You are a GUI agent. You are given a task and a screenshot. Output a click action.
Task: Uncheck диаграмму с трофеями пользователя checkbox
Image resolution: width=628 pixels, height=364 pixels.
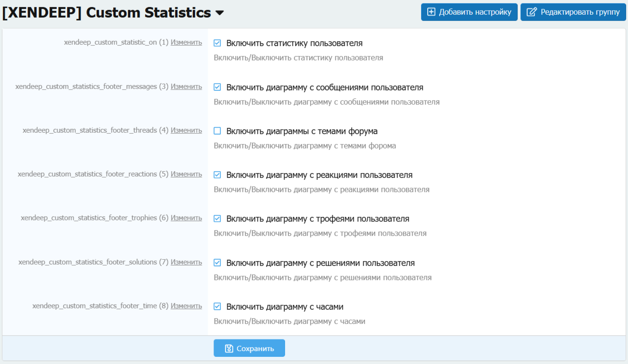[217, 219]
